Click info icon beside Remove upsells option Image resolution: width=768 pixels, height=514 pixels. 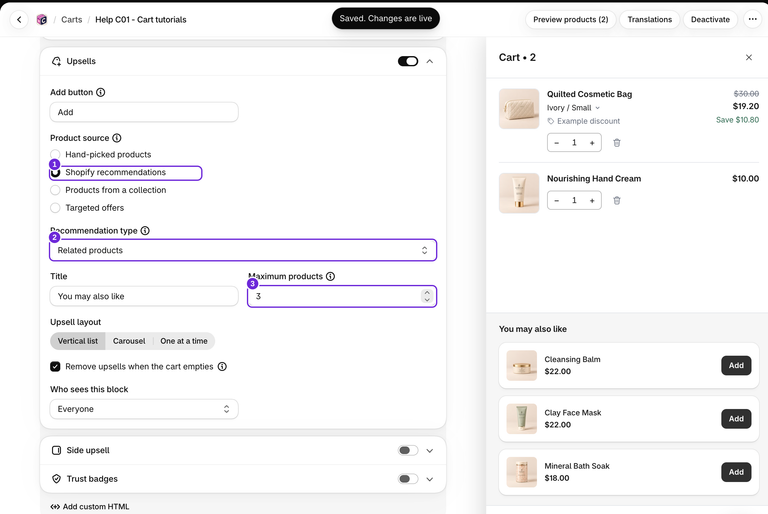222,367
